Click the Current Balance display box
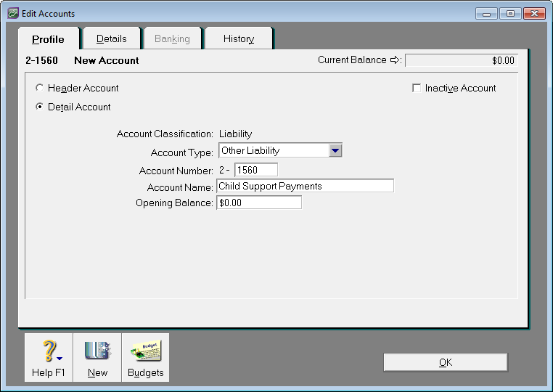553x392 pixels. pyautogui.click(x=461, y=61)
